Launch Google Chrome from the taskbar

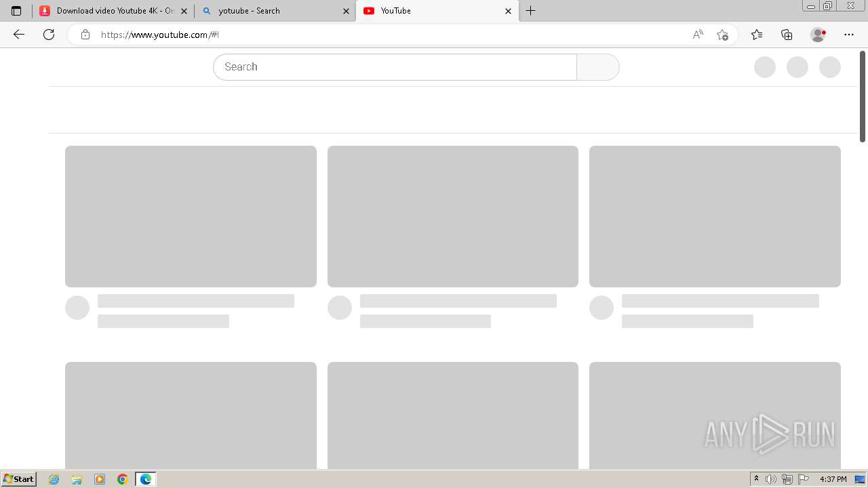coord(123,479)
